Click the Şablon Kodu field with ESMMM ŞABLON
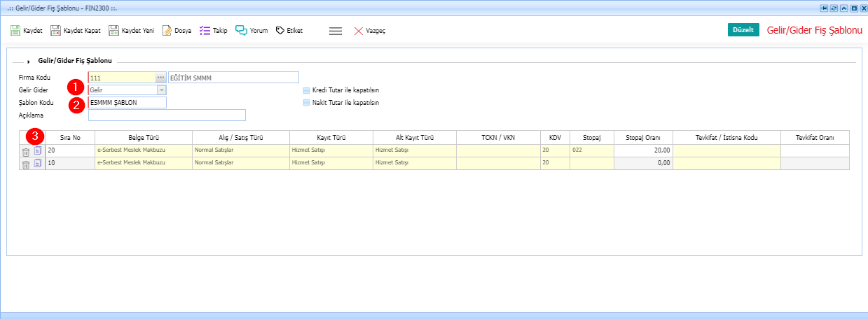This screenshot has width=868, height=319. point(128,103)
